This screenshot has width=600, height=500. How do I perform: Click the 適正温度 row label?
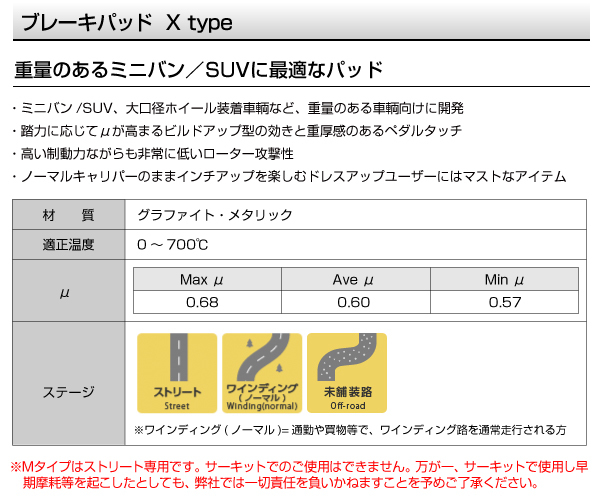coord(68,245)
